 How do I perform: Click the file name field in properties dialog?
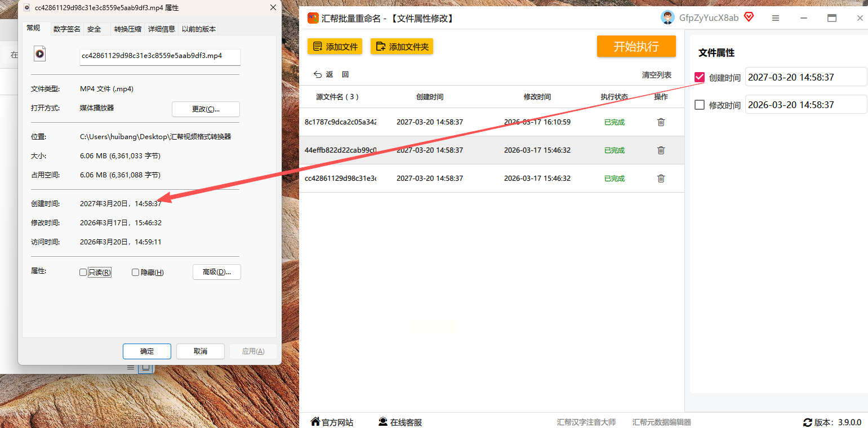(160, 56)
